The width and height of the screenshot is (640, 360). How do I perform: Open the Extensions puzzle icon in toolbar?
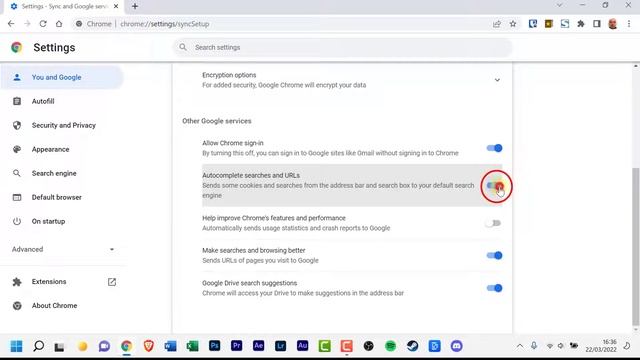(x=581, y=24)
